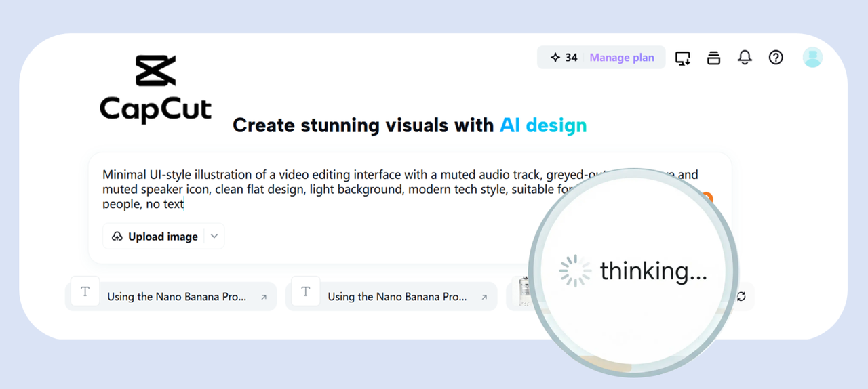The image size is (868, 389).
Task: Click the second suggestion's arrow icon
Action: pos(484,297)
